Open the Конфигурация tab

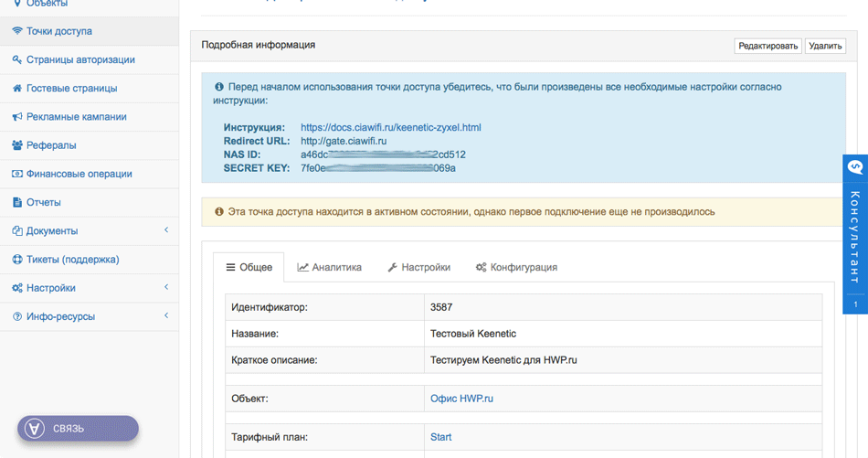pos(515,268)
